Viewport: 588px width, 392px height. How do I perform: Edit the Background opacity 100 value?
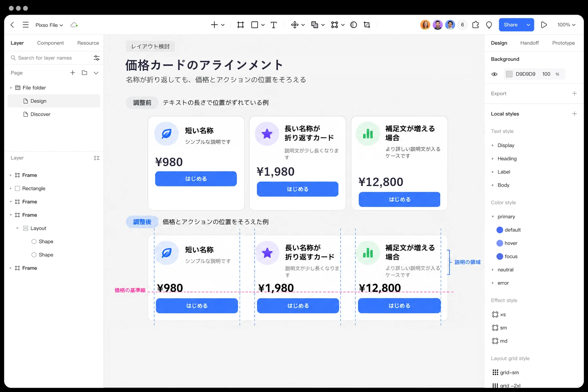546,74
